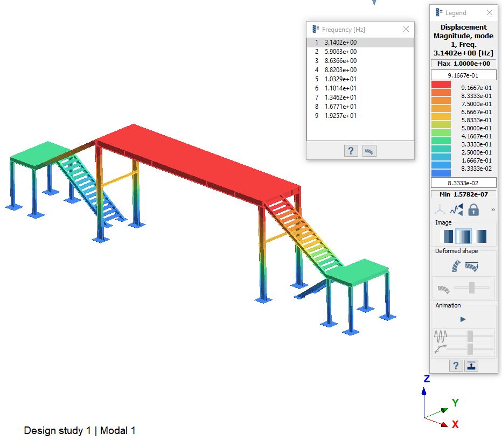
Task: Click the deformed shape scale slider
Action: click(x=472, y=288)
